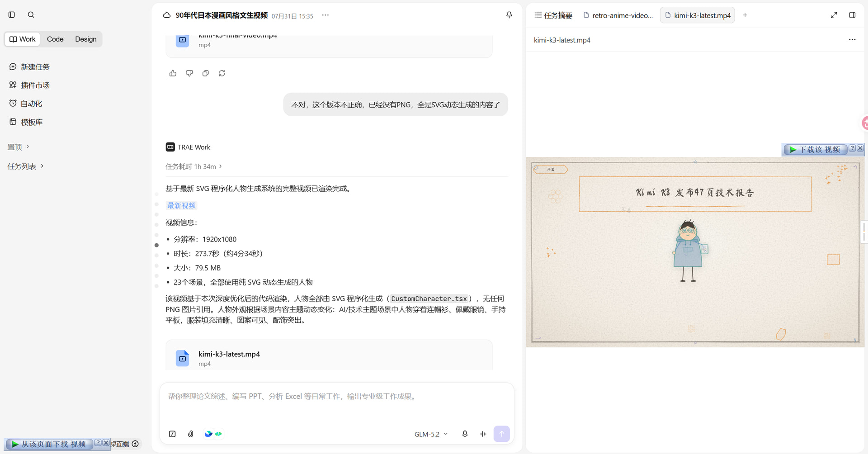The image size is (868, 454).
Task: Expand the 置顶 pinned section
Action: pyautogui.click(x=19, y=147)
